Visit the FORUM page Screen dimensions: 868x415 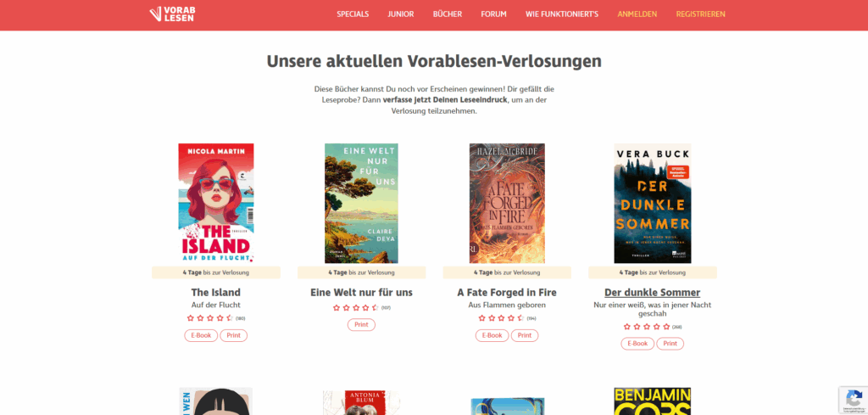[494, 14]
